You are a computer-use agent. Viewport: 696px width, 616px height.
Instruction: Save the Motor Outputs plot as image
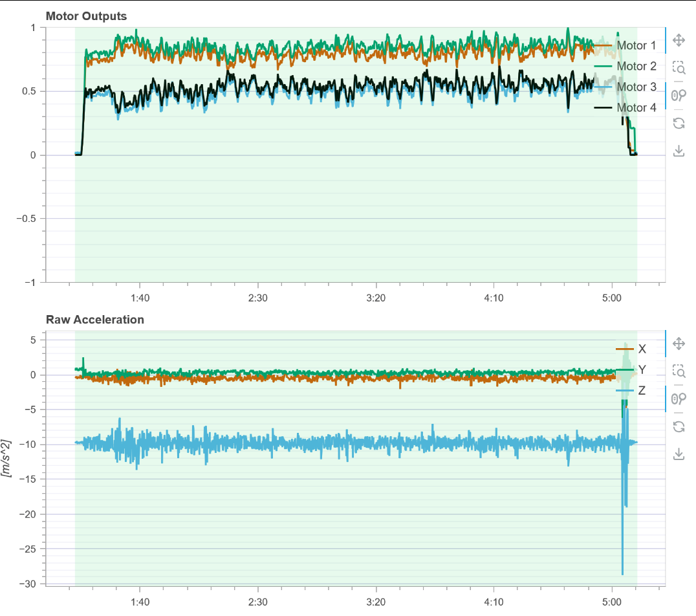679,151
